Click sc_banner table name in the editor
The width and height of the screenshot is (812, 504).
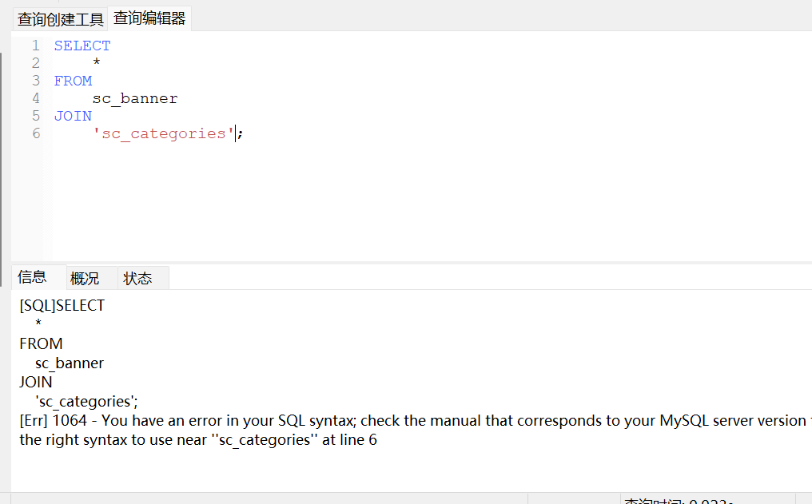point(134,98)
